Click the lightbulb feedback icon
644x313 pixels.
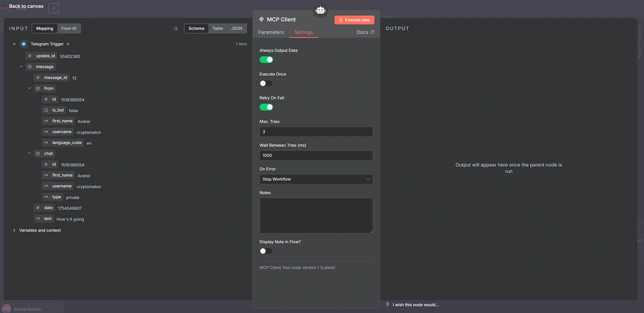pos(388,304)
